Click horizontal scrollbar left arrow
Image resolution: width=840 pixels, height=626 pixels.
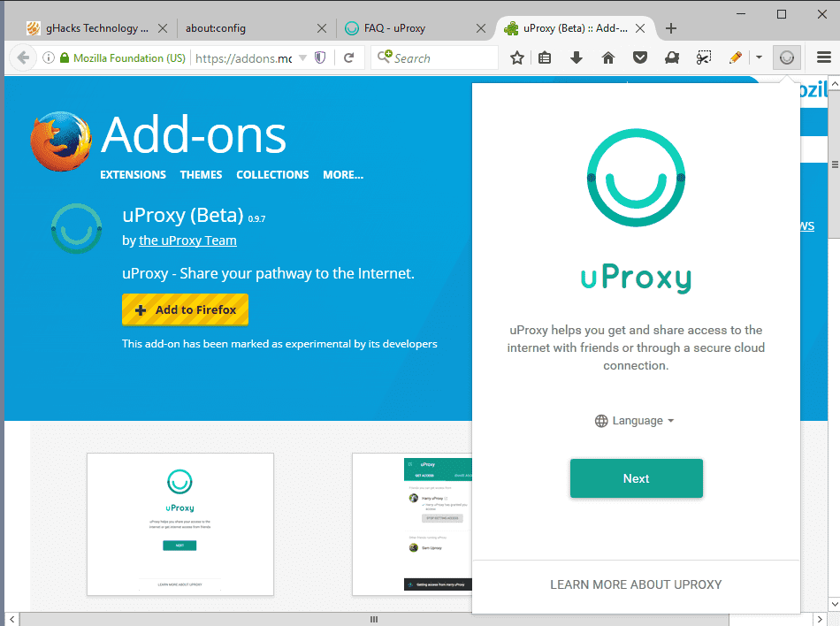tap(11, 620)
